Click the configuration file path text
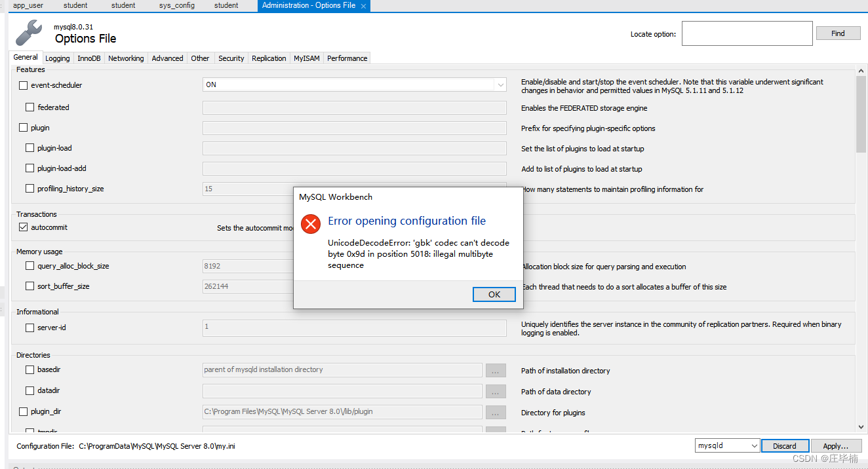This screenshot has height=469, width=868. (x=157, y=446)
